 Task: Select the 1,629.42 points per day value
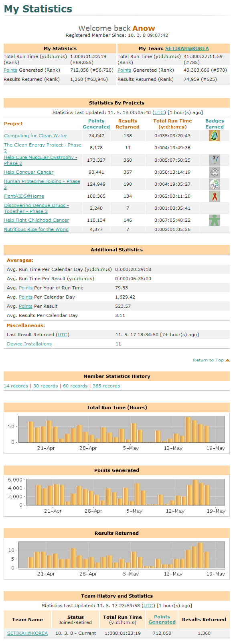pyautogui.click(x=125, y=297)
